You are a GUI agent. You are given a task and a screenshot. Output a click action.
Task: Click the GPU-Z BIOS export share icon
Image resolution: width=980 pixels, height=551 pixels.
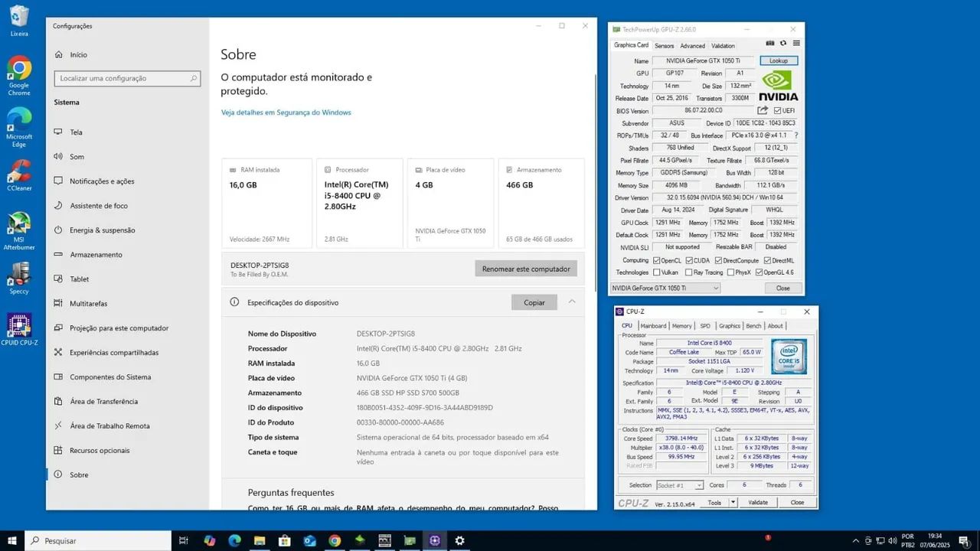tap(763, 110)
